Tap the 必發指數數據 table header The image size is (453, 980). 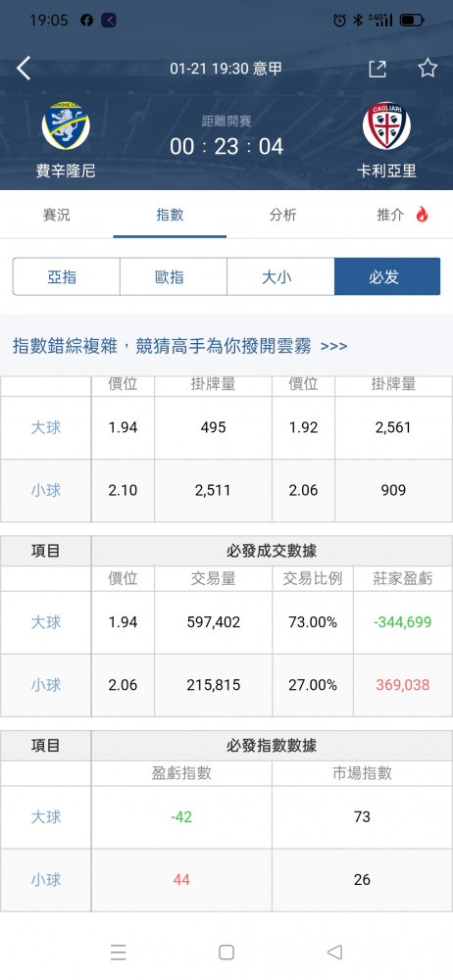[272, 746]
